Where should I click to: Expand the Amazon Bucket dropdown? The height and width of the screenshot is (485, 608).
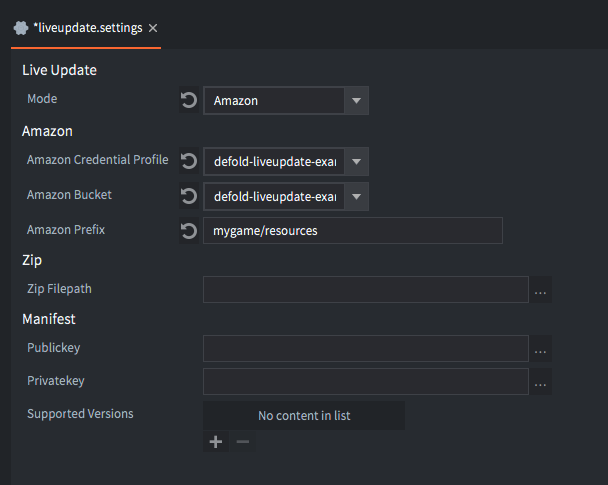click(x=357, y=196)
